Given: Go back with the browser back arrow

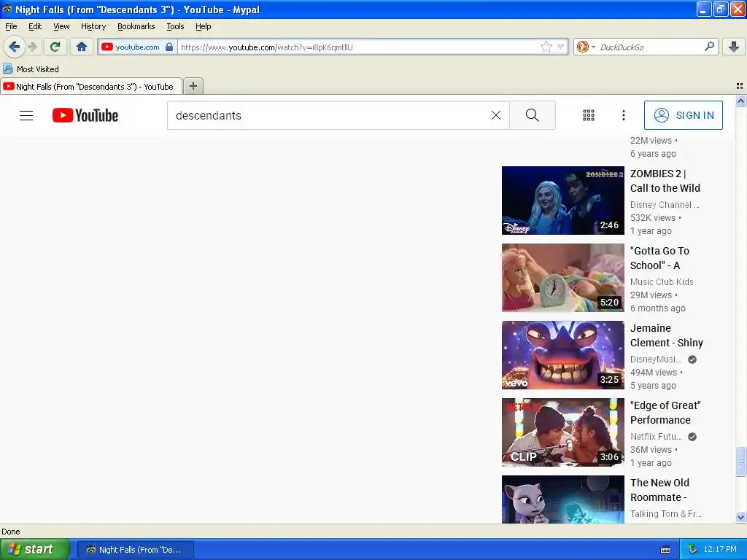Looking at the screenshot, I should click(x=14, y=47).
